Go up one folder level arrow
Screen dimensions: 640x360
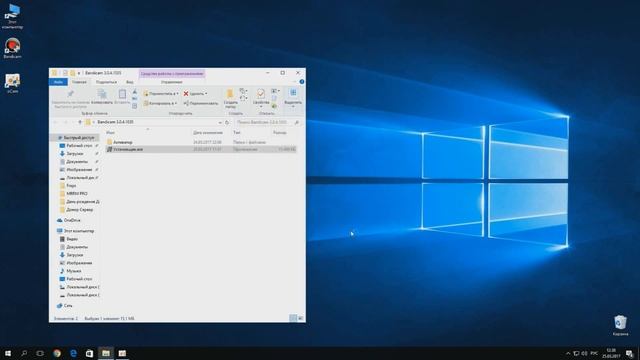point(80,122)
